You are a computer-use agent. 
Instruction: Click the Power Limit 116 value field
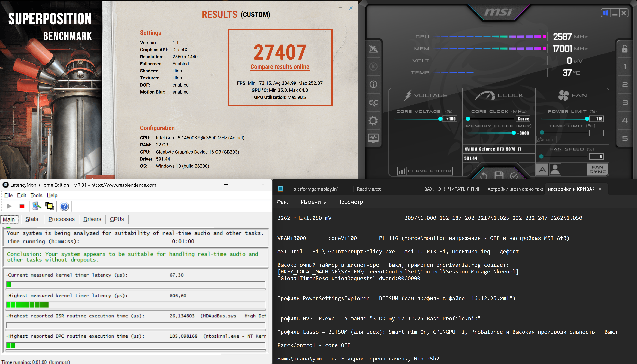(x=596, y=119)
